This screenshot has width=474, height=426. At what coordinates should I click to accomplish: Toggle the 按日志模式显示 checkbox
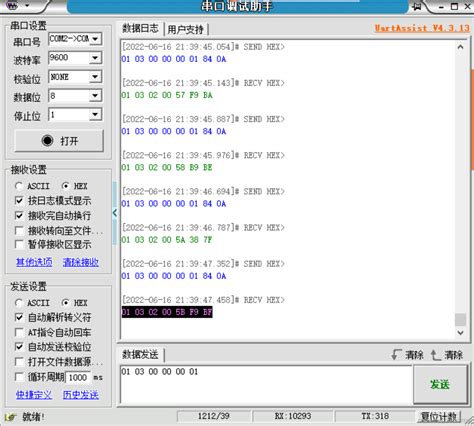19,201
